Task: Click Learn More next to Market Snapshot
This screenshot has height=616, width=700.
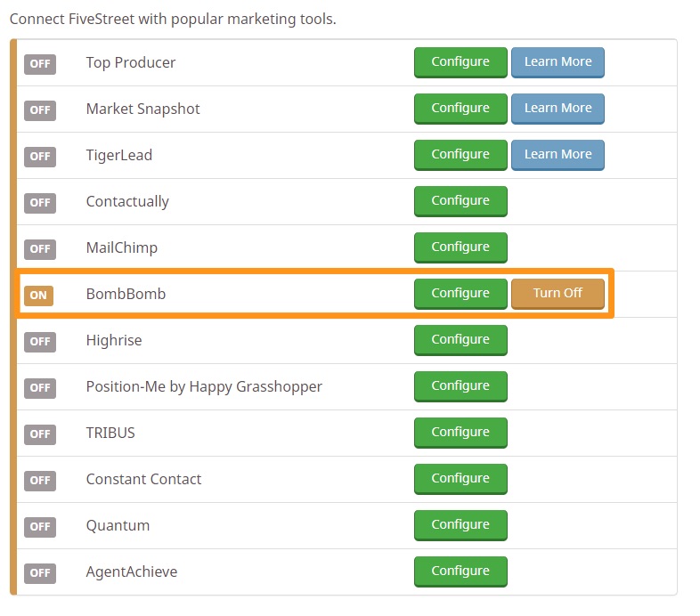Action: (558, 109)
